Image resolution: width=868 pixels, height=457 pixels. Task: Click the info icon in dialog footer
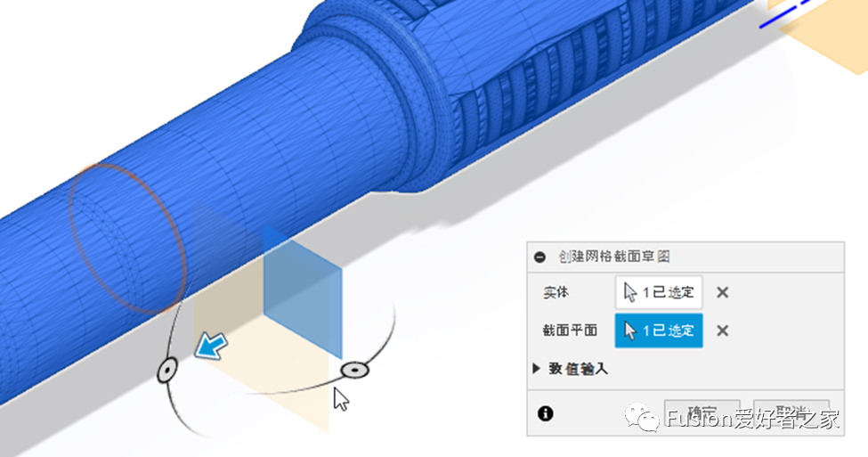pyautogui.click(x=545, y=413)
